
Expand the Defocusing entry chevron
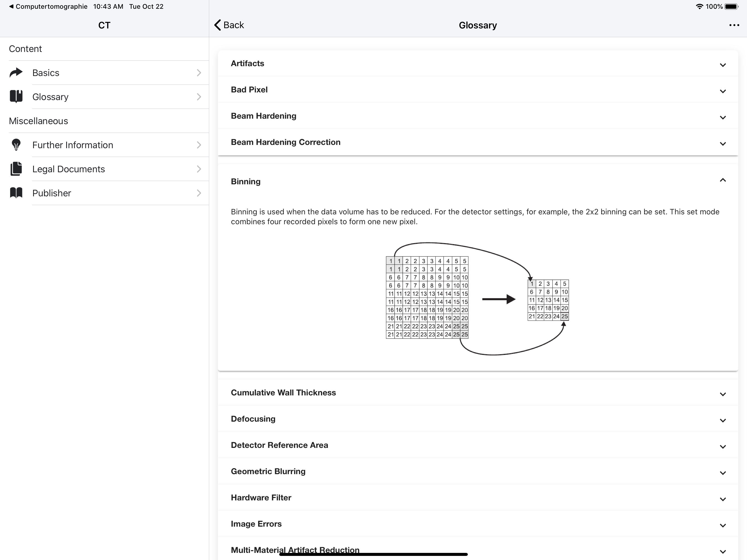[x=722, y=420]
